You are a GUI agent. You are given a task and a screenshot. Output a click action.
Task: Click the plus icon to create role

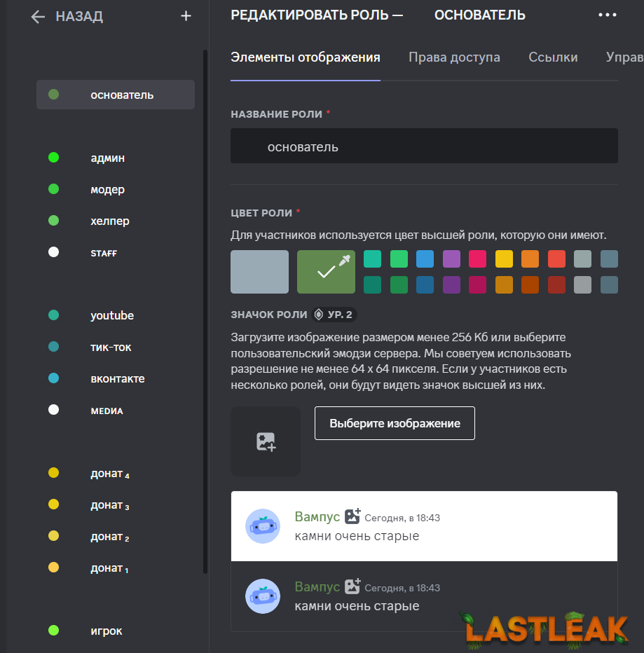(x=186, y=16)
